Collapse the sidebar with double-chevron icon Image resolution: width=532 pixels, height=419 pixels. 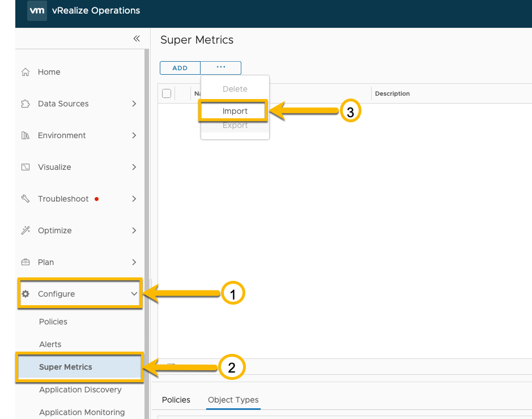point(137,39)
